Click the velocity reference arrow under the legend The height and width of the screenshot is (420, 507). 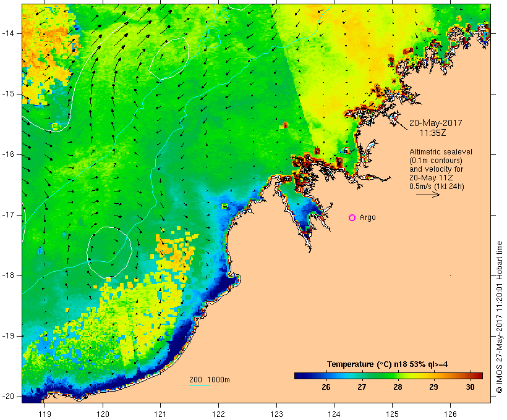428,195
